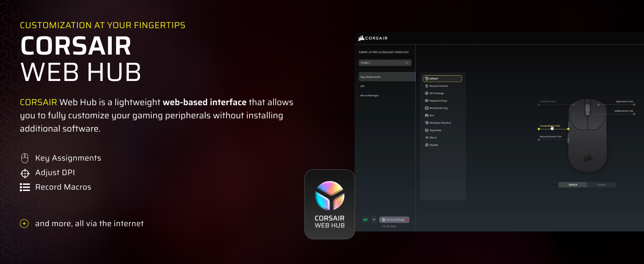The image size is (644, 264).
Task: Select the Keystroke option icon
Action: 427,130
